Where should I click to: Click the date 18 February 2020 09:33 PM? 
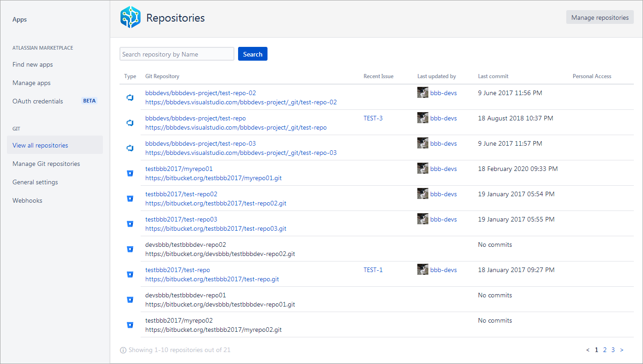518,169
